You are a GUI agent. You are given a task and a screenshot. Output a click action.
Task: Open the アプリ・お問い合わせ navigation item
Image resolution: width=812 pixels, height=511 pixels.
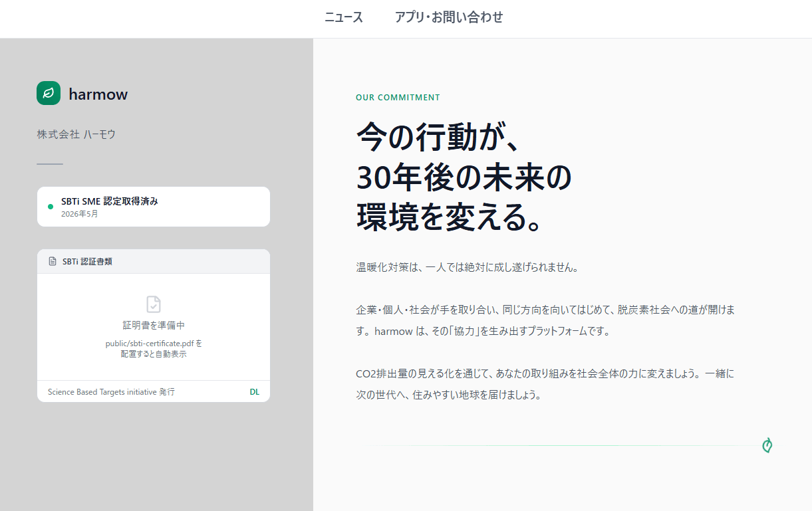pyautogui.click(x=449, y=17)
